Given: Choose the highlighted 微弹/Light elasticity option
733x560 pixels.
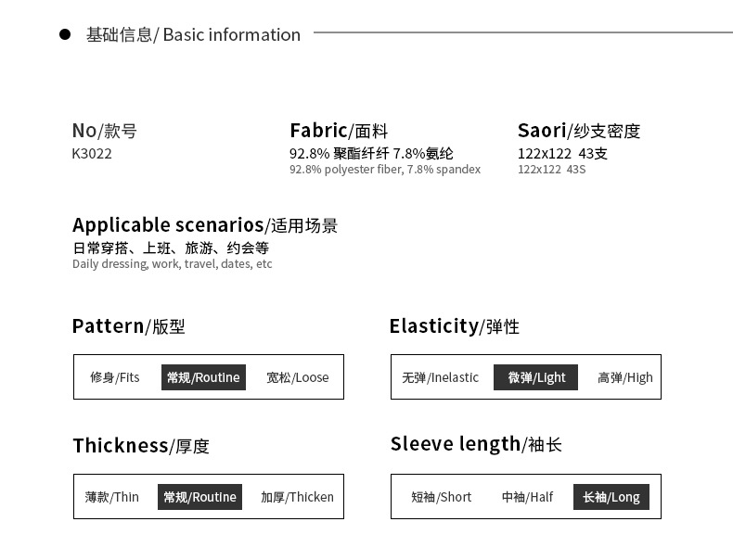Looking at the screenshot, I should [536, 377].
